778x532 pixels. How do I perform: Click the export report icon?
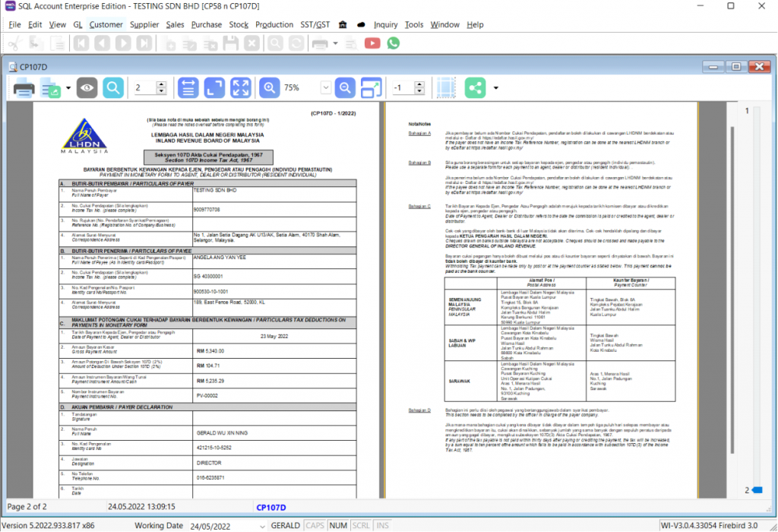tap(50, 88)
